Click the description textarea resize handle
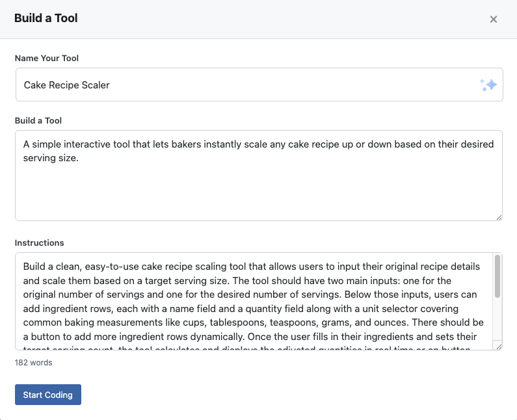 coord(498,217)
